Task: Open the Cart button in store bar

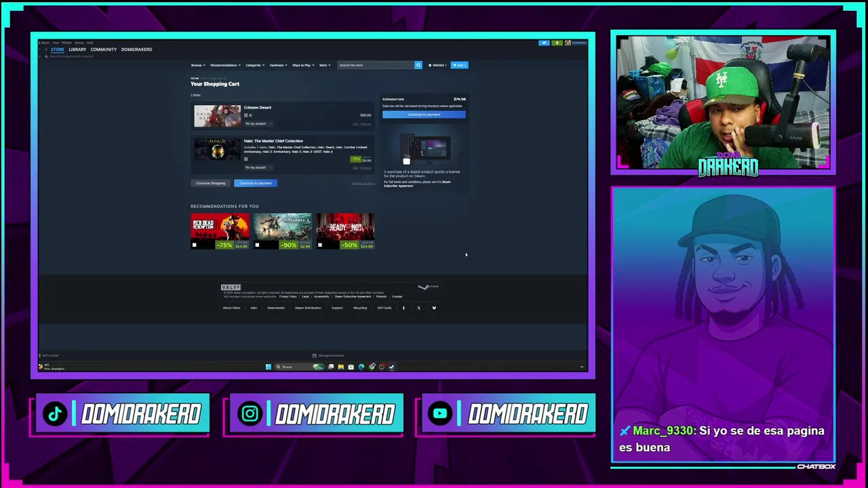Action: tap(460, 65)
